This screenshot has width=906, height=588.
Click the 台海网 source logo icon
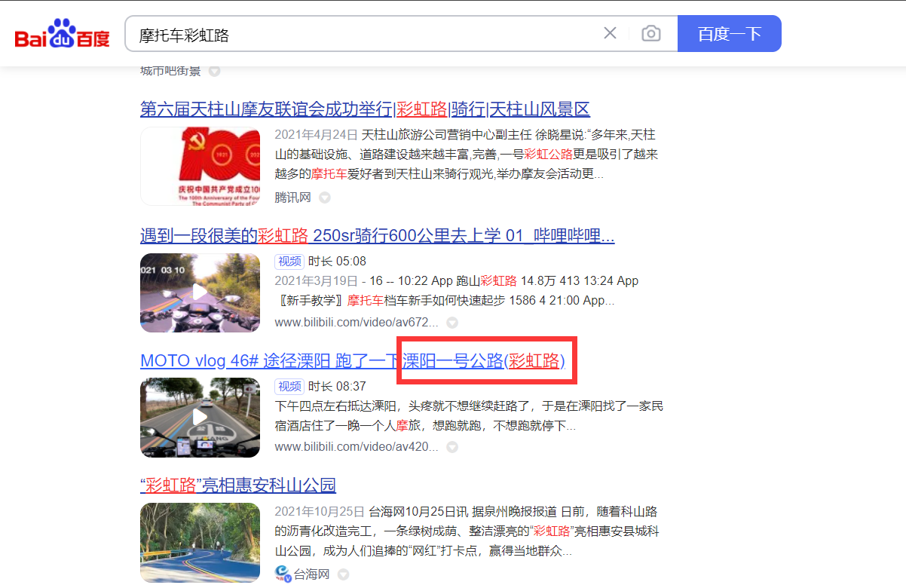click(283, 574)
